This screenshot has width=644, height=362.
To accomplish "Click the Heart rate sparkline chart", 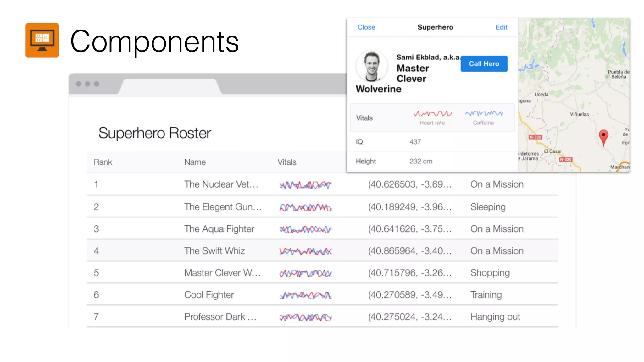I will click(432, 114).
